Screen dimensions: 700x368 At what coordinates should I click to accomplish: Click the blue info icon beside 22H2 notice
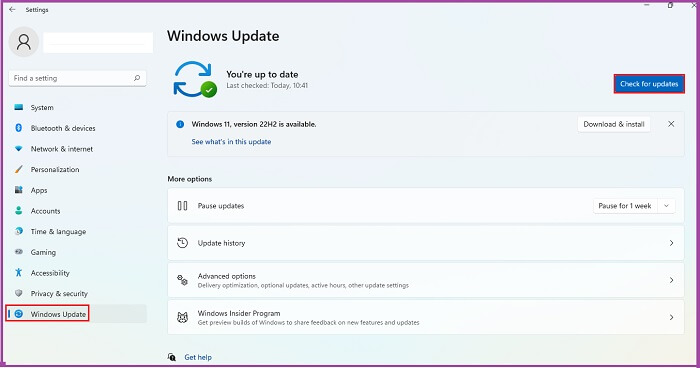(x=180, y=124)
